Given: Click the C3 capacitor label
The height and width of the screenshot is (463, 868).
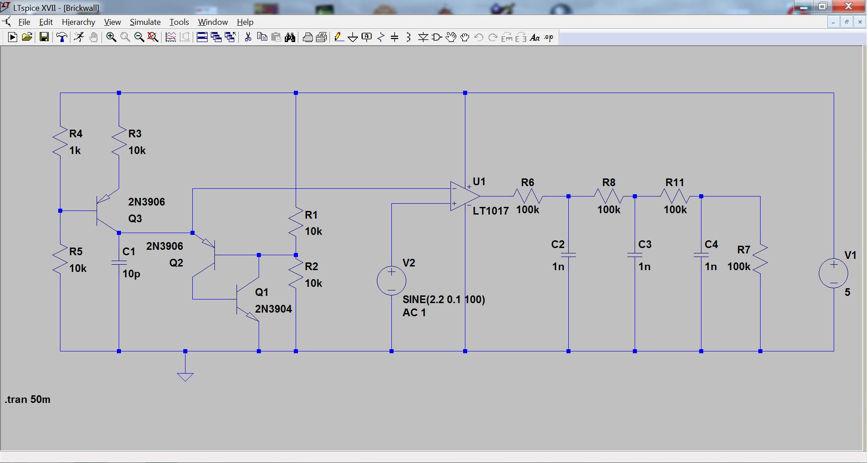Looking at the screenshot, I should pos(645,244).
